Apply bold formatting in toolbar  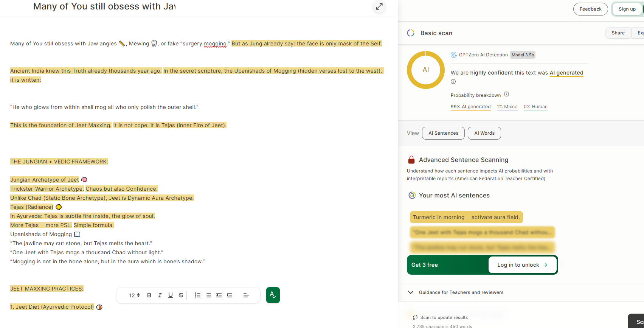click(x=149, y=295)
